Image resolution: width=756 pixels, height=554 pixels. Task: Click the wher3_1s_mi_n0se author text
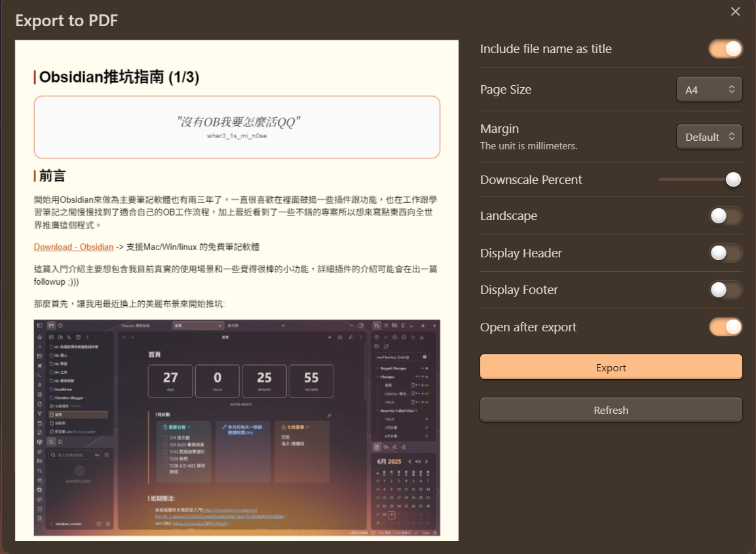point(236,136)
